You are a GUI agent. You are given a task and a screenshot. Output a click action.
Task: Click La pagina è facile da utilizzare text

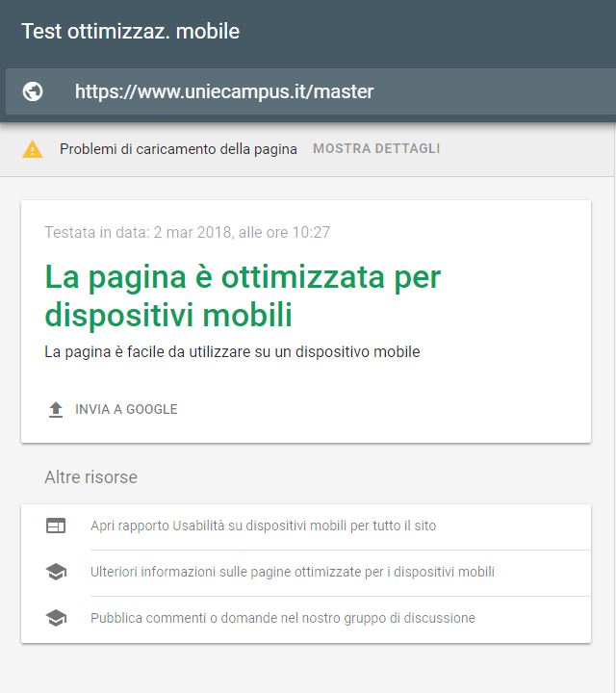click(232, 352)
